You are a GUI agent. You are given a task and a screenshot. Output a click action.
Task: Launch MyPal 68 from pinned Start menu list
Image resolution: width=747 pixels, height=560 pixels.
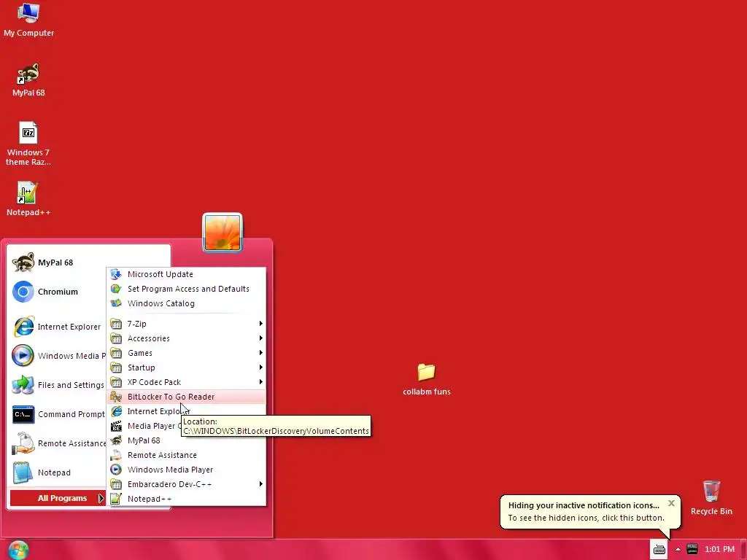click(57, 262)
